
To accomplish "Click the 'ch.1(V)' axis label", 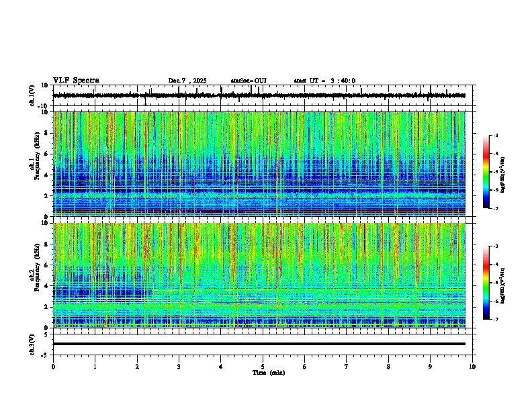I will coord(32,95).
